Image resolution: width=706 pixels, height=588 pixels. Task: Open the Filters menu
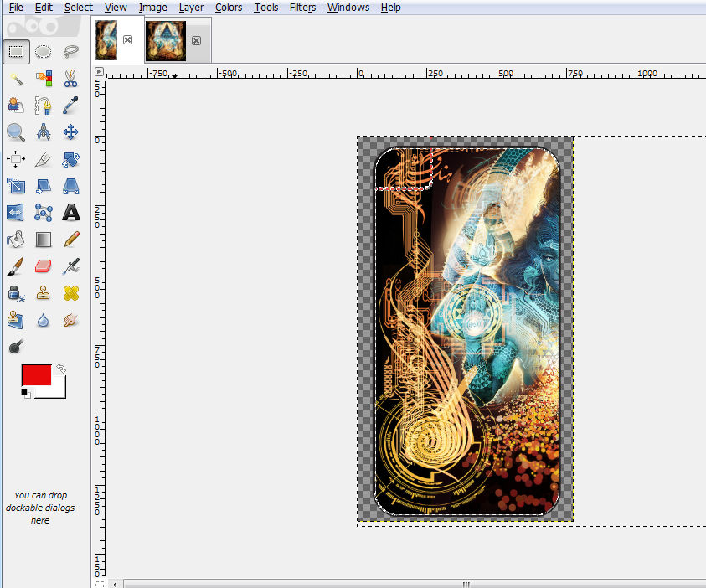302,7
